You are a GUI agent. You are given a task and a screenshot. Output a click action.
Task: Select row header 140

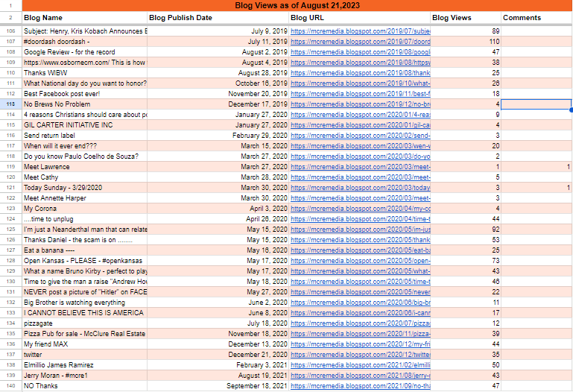[x=10, y=386]
